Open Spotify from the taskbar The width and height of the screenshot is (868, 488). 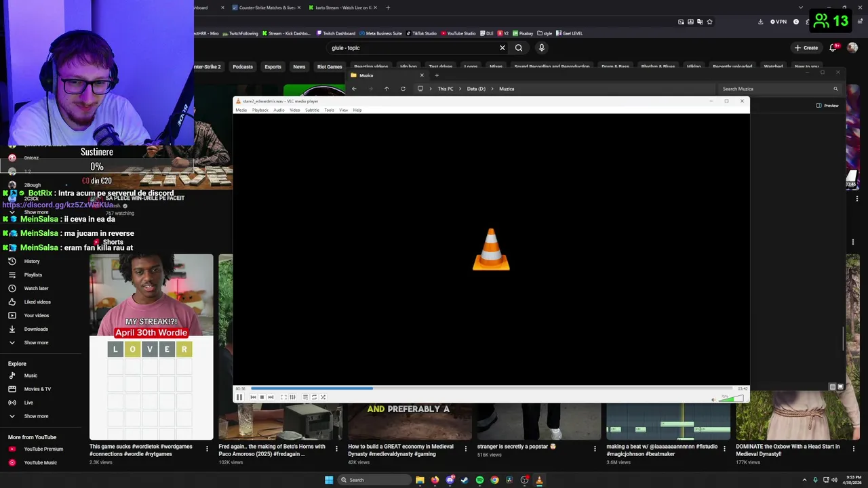coord(479,480)
